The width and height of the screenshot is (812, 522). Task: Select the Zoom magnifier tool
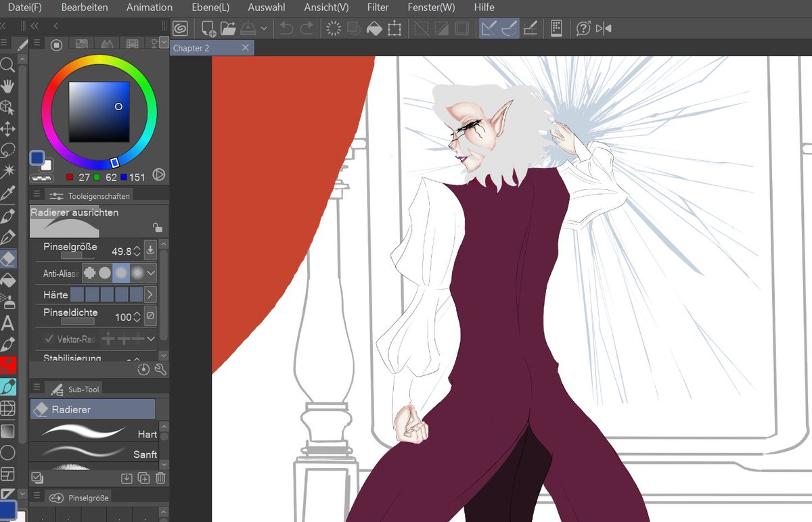[x=7, y=64]
